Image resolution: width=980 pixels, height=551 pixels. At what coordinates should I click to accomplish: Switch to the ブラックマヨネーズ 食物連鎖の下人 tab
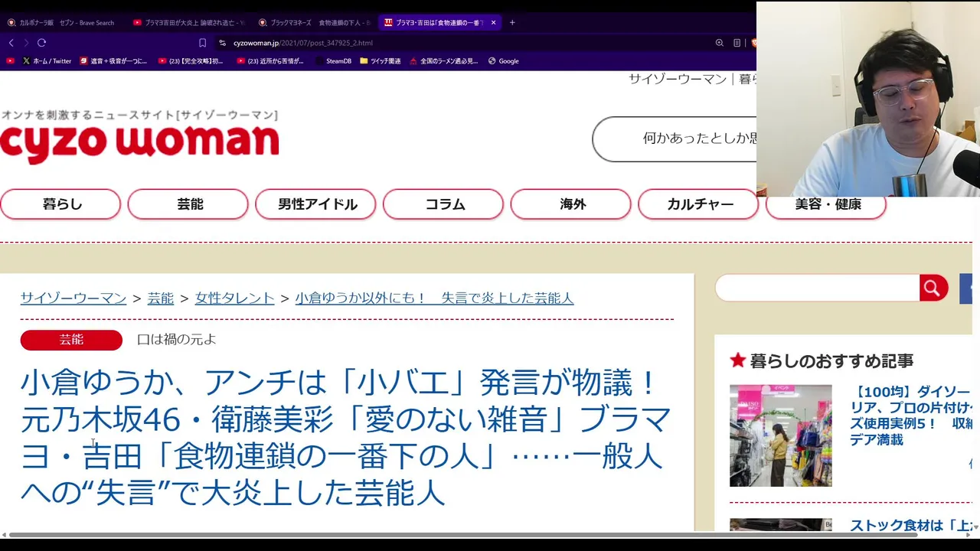click(x=314, y=22)
